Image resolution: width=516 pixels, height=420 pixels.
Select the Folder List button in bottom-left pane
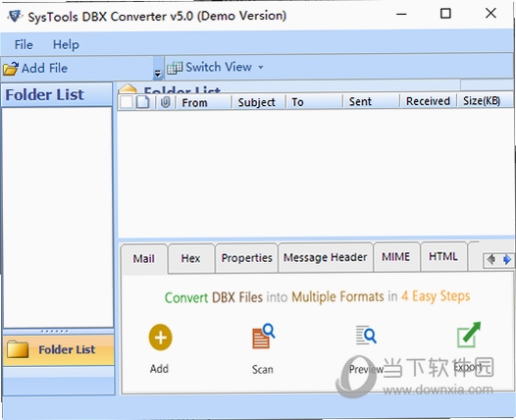[59, 350]
